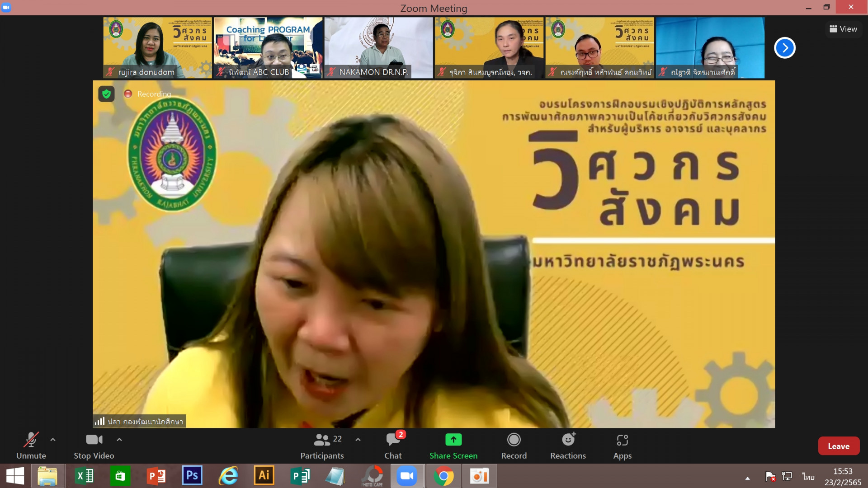Screen dimensions: 868x488
Task: Launch Publisher from the taskbar
Action: coord(300,476)
